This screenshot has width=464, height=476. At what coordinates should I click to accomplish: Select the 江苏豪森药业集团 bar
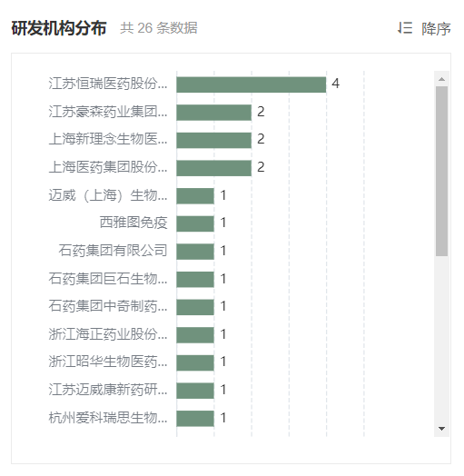tap(214, 113)
